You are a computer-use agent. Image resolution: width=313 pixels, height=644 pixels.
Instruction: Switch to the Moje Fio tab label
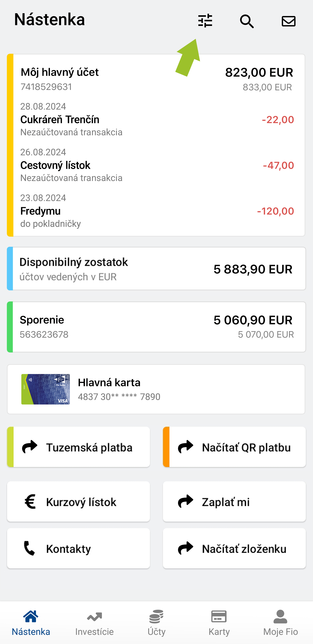(280, 632)
